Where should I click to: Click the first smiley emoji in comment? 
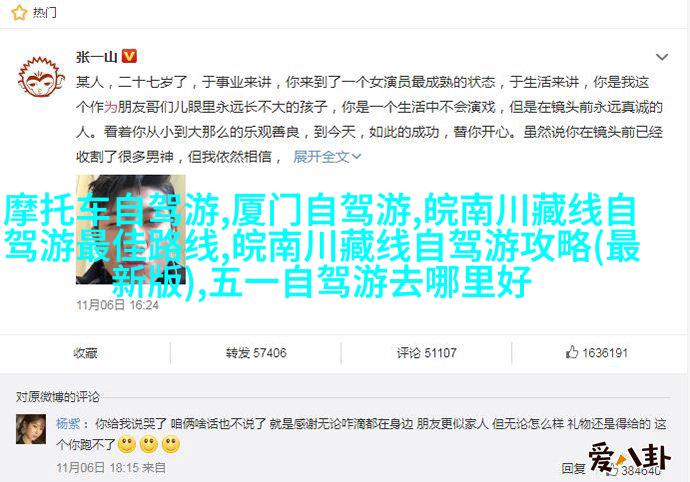click(x=127, y=445)
